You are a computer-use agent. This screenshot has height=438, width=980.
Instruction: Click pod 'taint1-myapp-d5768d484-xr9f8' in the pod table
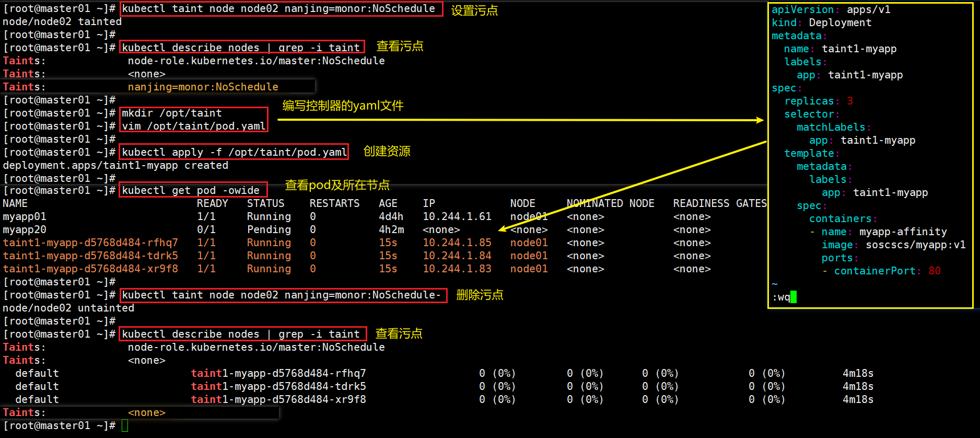coord(90,269)
